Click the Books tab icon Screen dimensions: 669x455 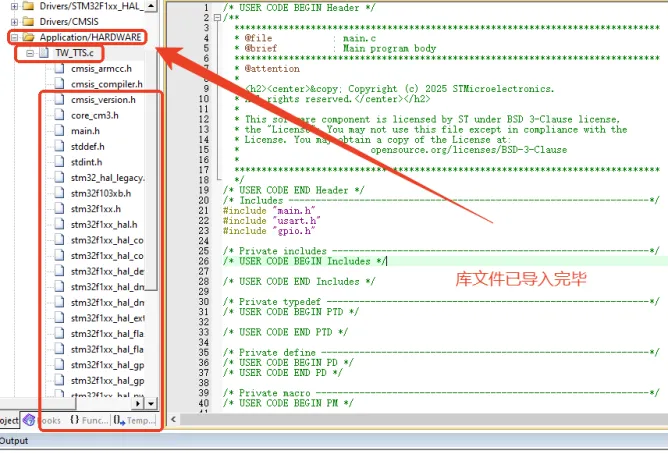coord(29,421)
